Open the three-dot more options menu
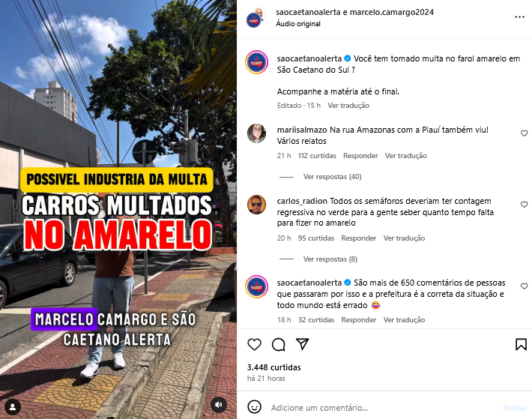The image size is (532, 419). pyautogui.click(x=519, y=17)
